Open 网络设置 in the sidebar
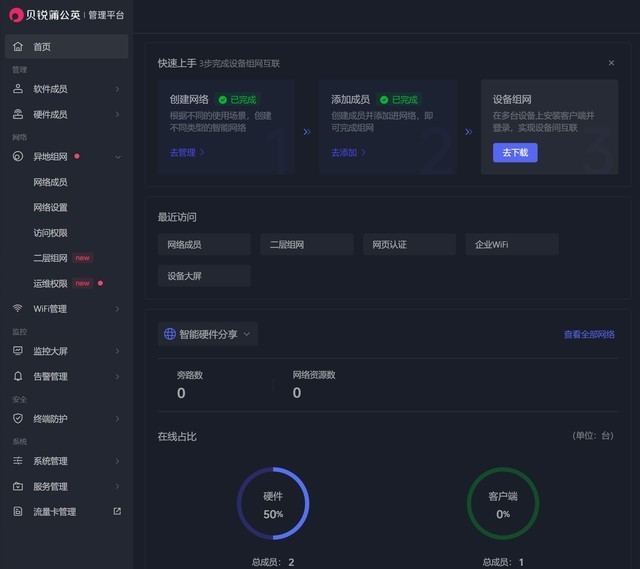Image resolution: width=640 pixels, height=569 pixels. pyautogui.click(x=50, y=207)
